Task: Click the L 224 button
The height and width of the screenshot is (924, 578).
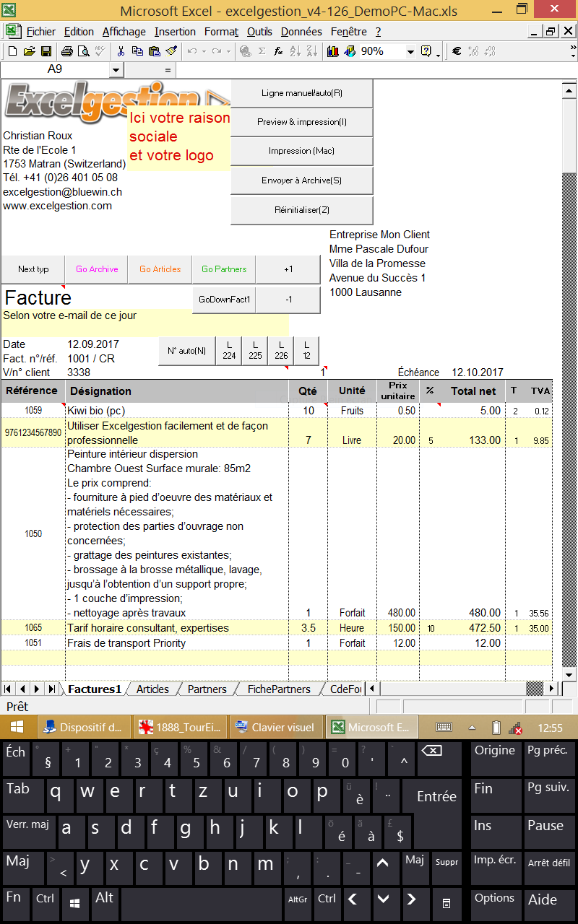Action: [x=229, y=351]
